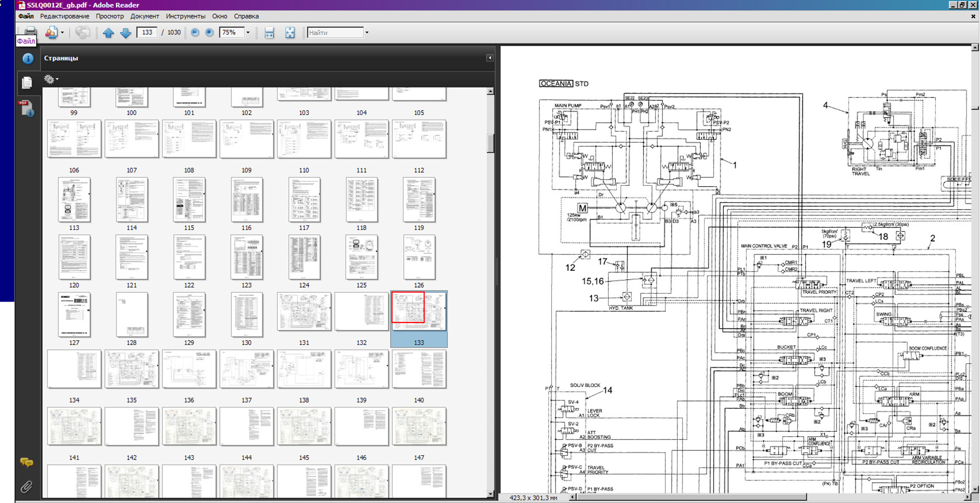
Task: Click the Print icon in the toolbar
Action: pyautogui.click(x=30, y=31)
